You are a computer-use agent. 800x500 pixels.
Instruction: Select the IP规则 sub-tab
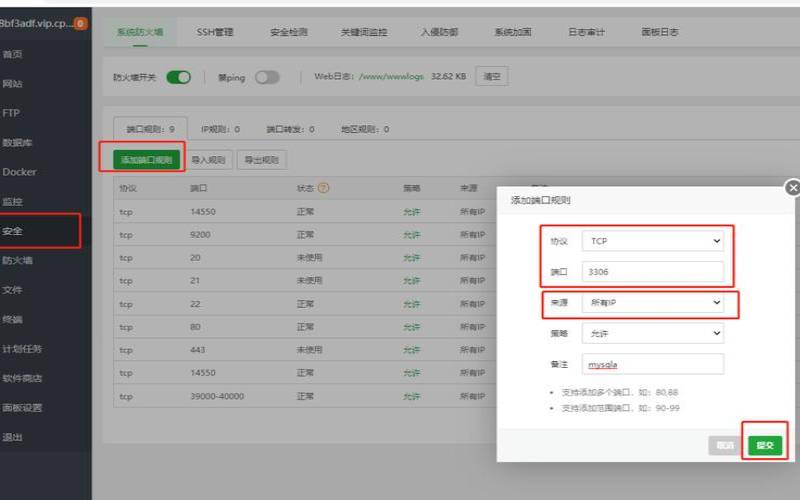[220, 129]
